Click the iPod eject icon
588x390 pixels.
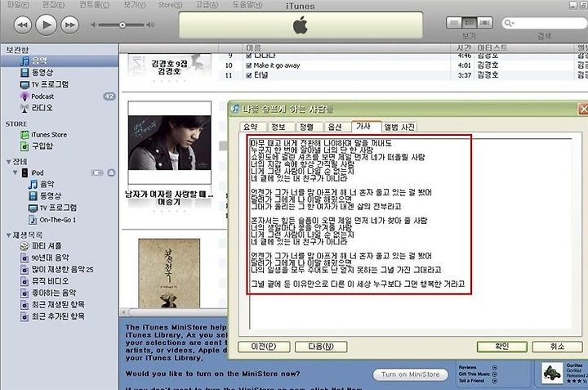111,173
